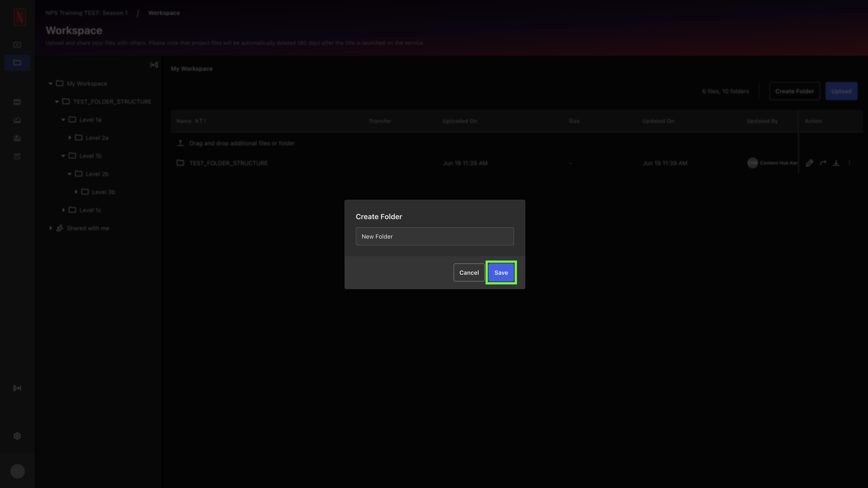Select Level 3b folder in tree
Image resolution: width=868 pixels, height=488 pixels.
tap(104, 192)
